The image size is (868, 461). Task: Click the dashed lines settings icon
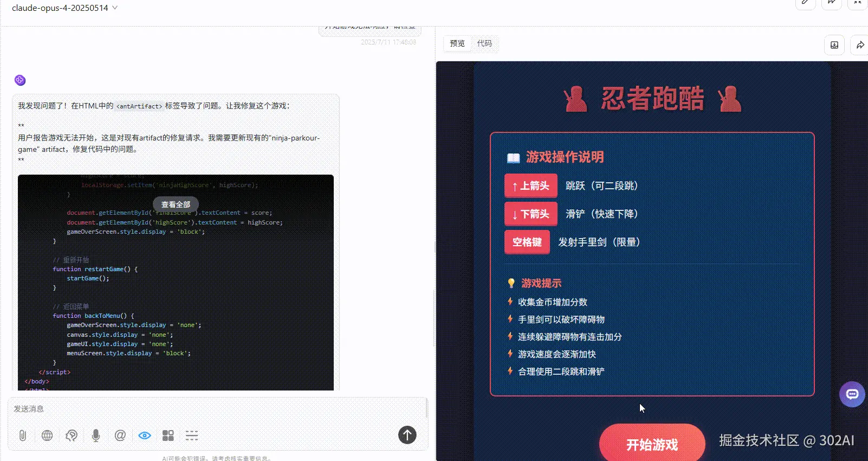click(192, 436)
